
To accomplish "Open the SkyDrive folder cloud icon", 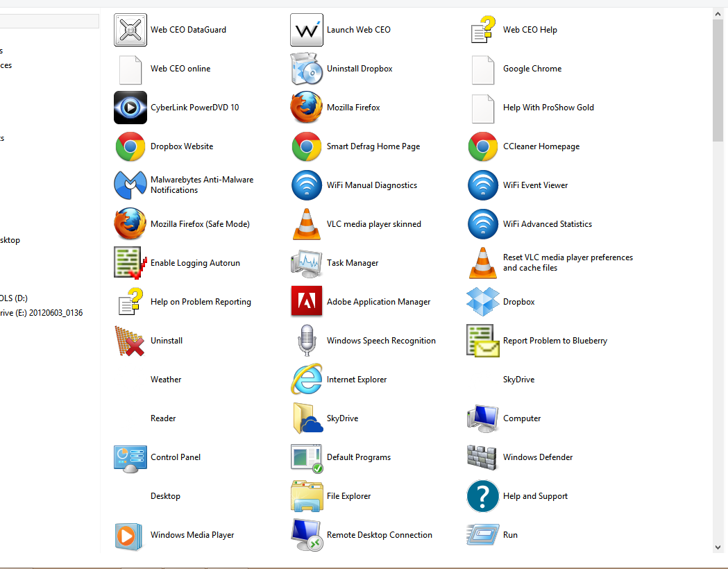I will point(307,418).
